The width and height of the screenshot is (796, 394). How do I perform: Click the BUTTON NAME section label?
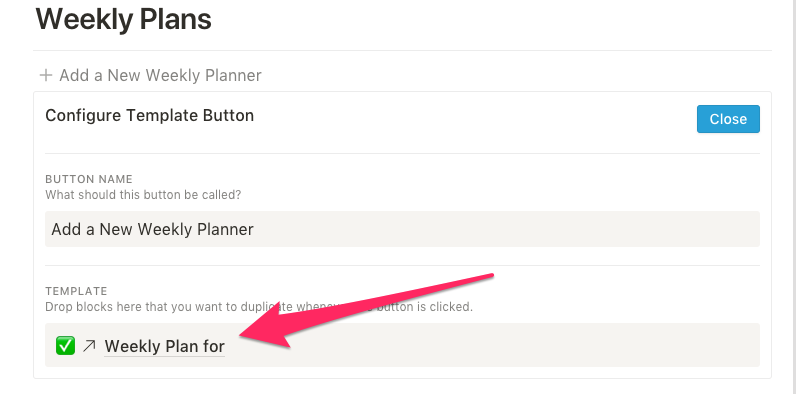(x=89, y=179)
